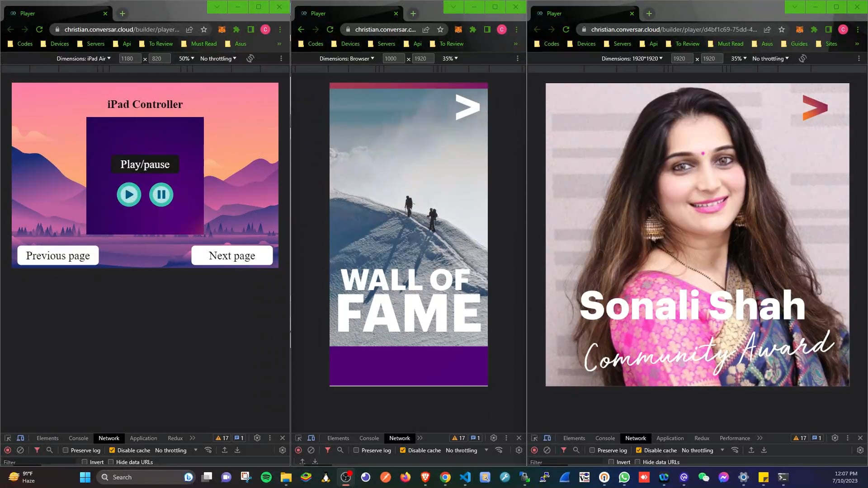Switch to Console tab in left DevTools
The width and height of the screenshot is (868, 488).
[x=78, y=438]
